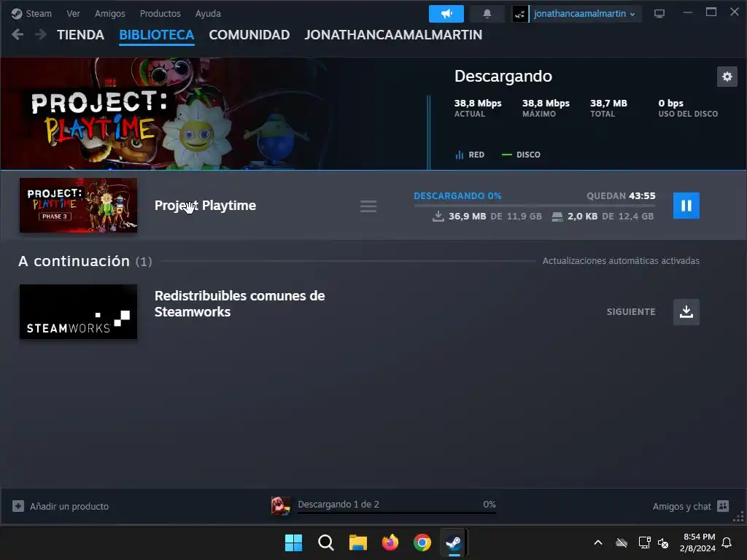
Task: Click the 38,7 MB TOTAL stat
Action: (x=608, y=108)
